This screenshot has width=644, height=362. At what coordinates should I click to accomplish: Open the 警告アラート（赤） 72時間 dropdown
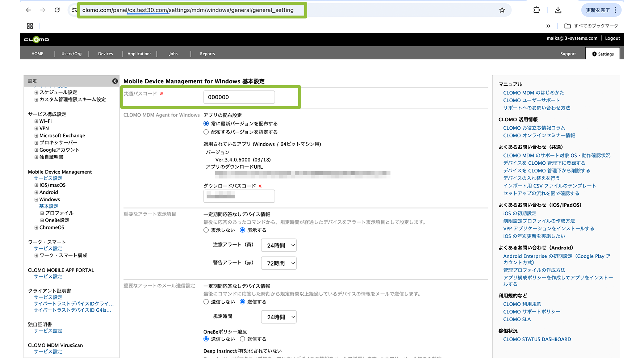pyautogui.click(x=279, y=263)
